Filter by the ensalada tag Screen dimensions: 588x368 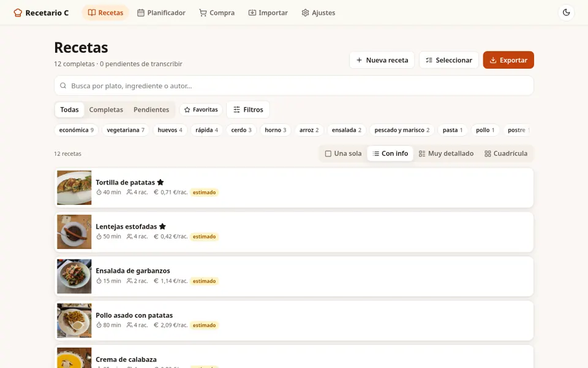pos(347,130)
